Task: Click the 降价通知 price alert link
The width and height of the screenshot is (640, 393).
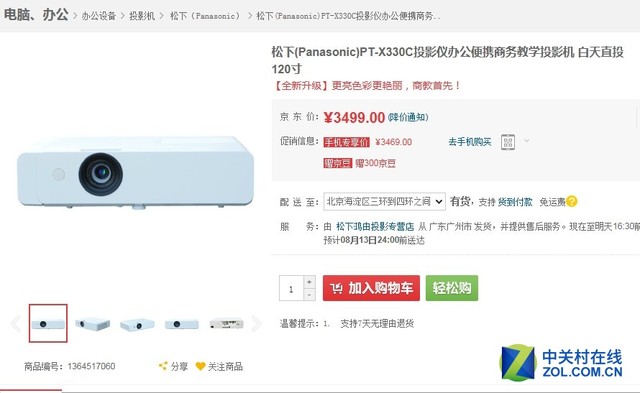Action: pos(408,118)
